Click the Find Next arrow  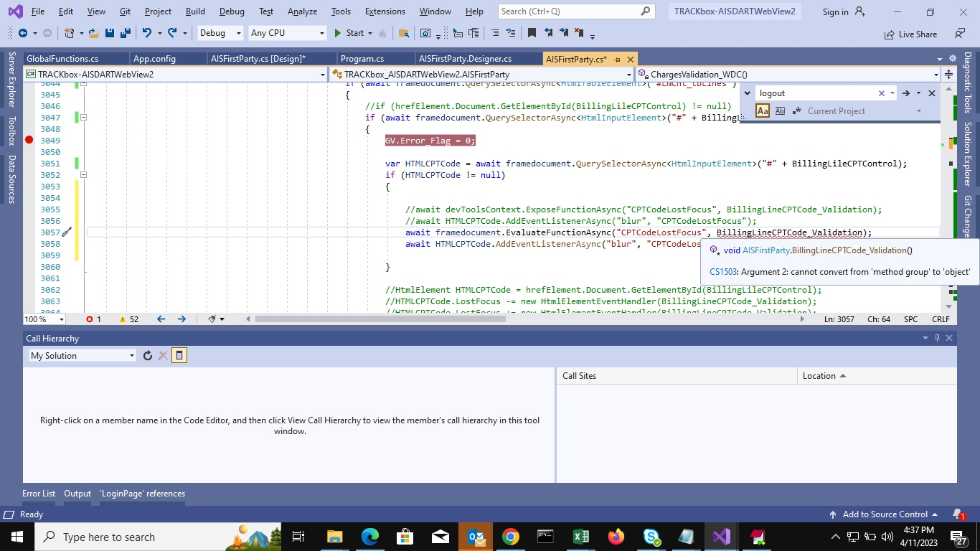(x=906, y=93)
